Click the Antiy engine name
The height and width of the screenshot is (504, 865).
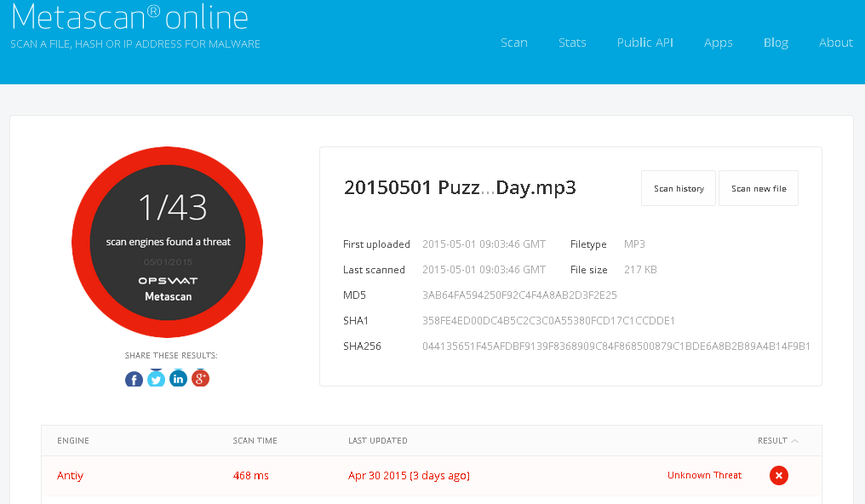pos(70,475)
